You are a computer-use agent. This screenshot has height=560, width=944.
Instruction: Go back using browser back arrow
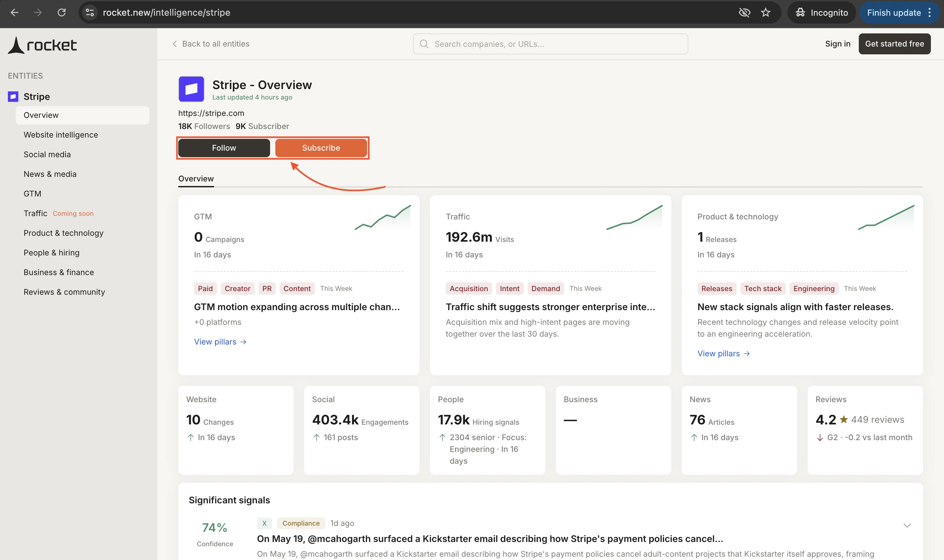click(14, 12)
